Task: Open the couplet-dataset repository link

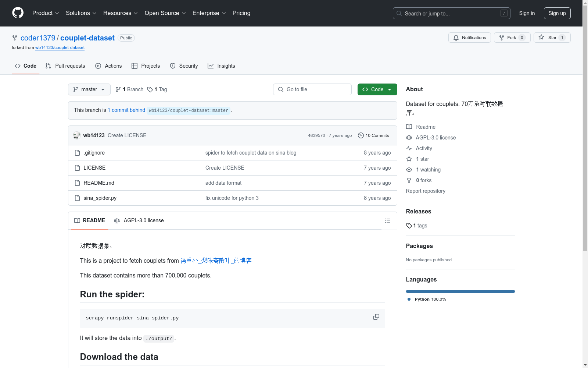Action: [87, 38]
